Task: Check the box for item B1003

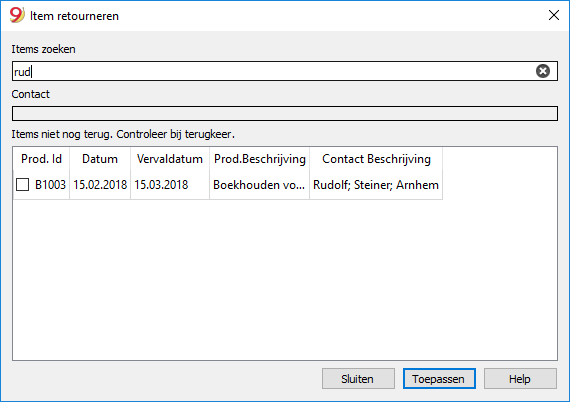Action: [x=23, y=185]
